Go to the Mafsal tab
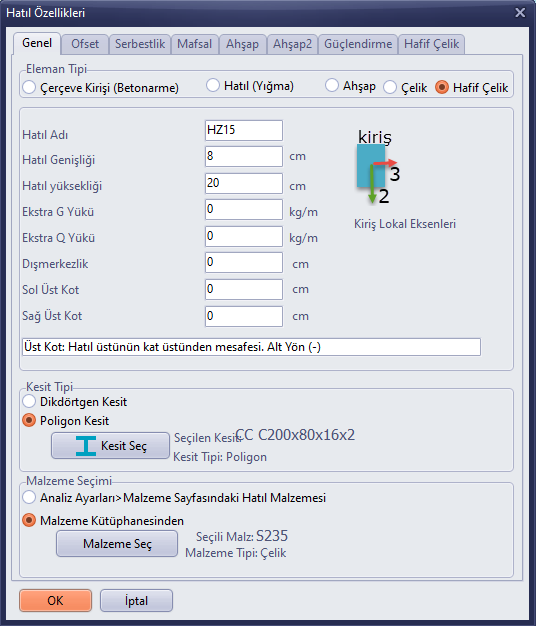 tap(195, 44)
